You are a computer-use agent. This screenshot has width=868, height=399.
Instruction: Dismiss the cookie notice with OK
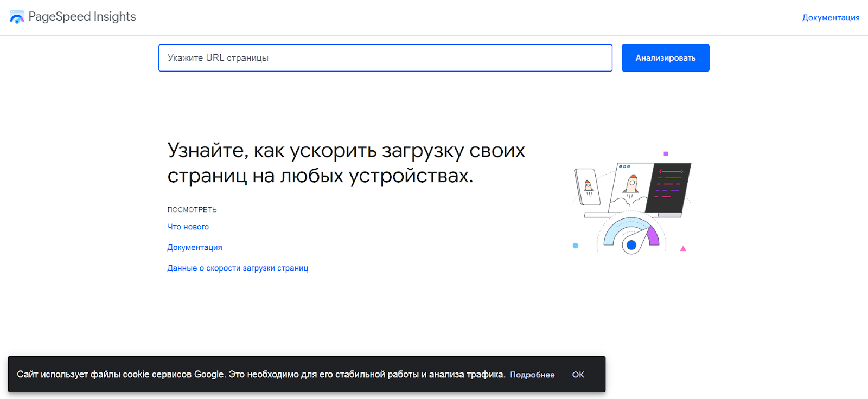pos(578,375)
